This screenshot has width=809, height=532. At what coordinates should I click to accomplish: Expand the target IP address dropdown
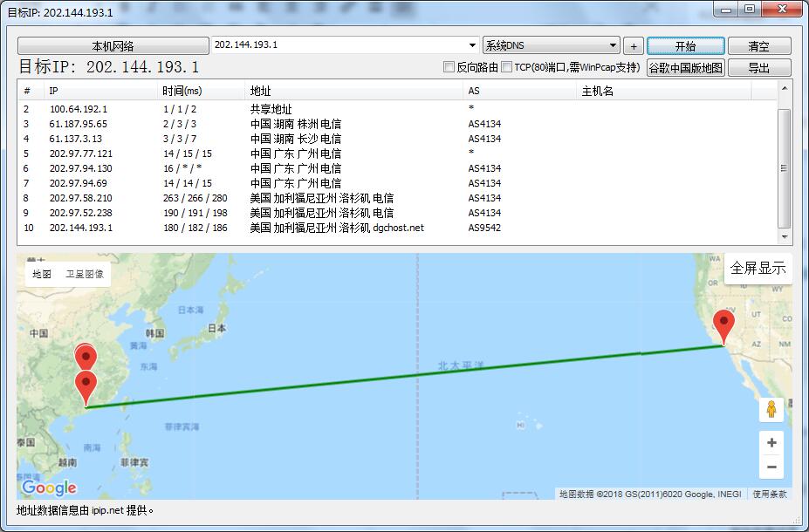472,45
